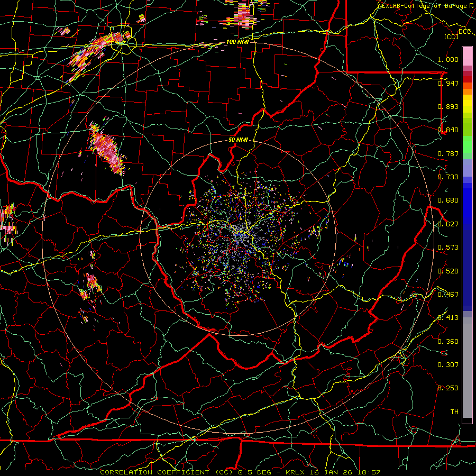Click the (CC) abbreviation in bottom caption
476x476 pixels.
(224, 472)
